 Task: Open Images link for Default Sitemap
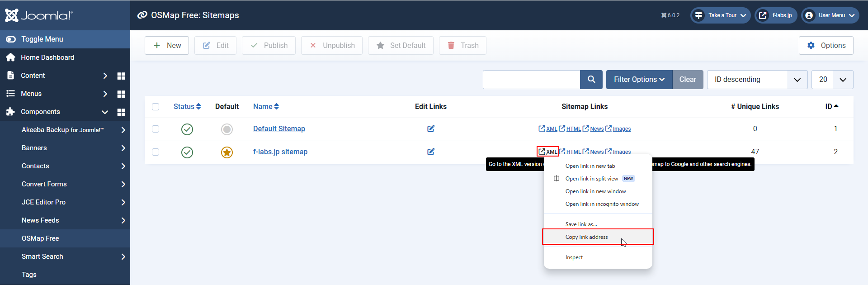(618, 129)
